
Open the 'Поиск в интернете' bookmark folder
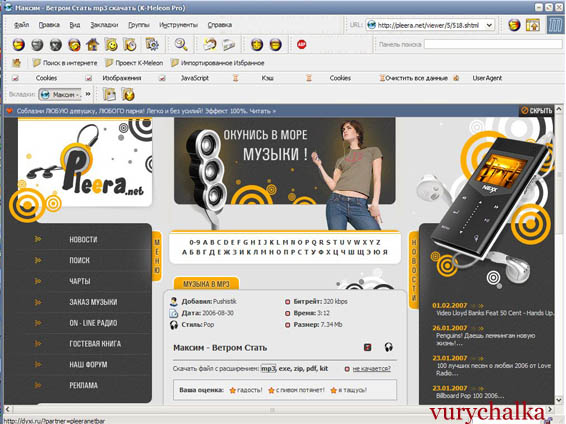(65, 63)
